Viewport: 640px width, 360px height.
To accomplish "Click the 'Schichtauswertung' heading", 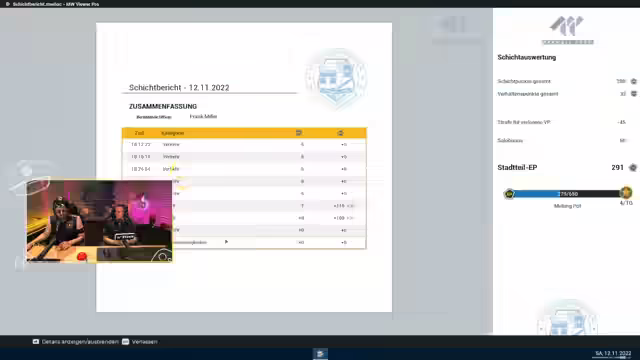I will tap(527, 57).
